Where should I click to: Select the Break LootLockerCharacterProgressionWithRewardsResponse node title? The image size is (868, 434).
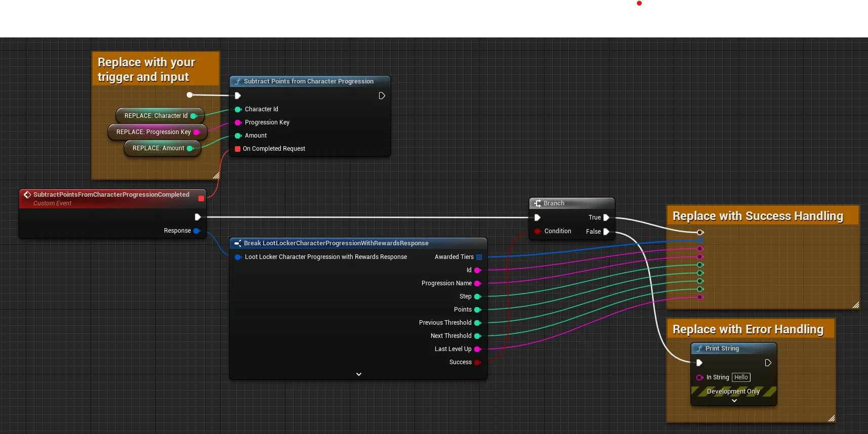coord(336,243)
